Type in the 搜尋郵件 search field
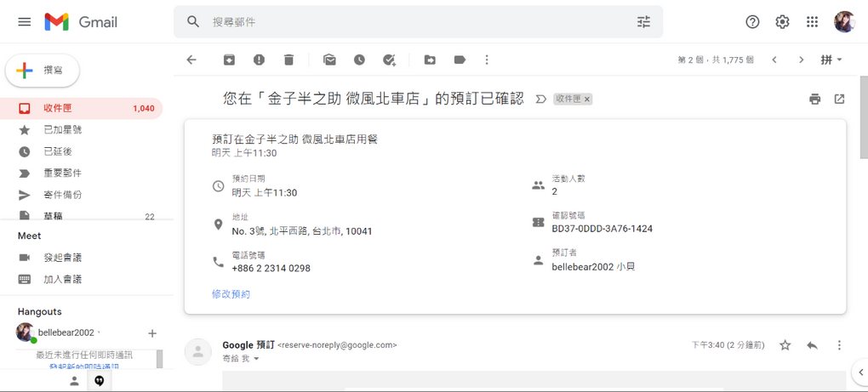 pos(418,22)
